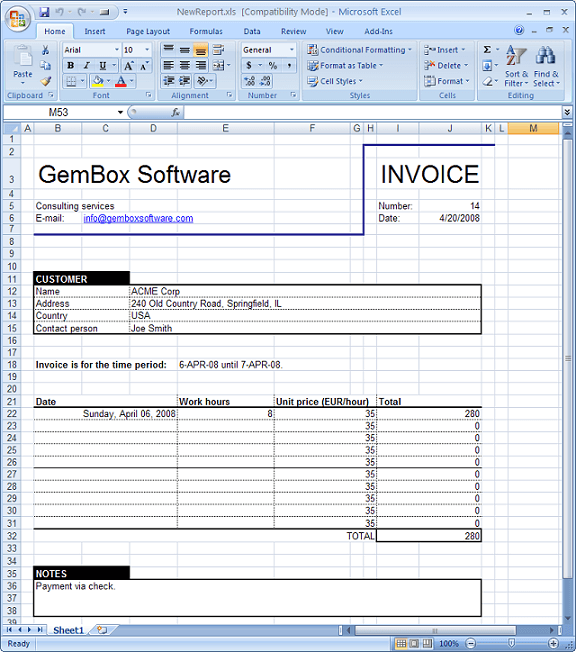
Task: Select the Format Painter brush
Action: point(45,81)
